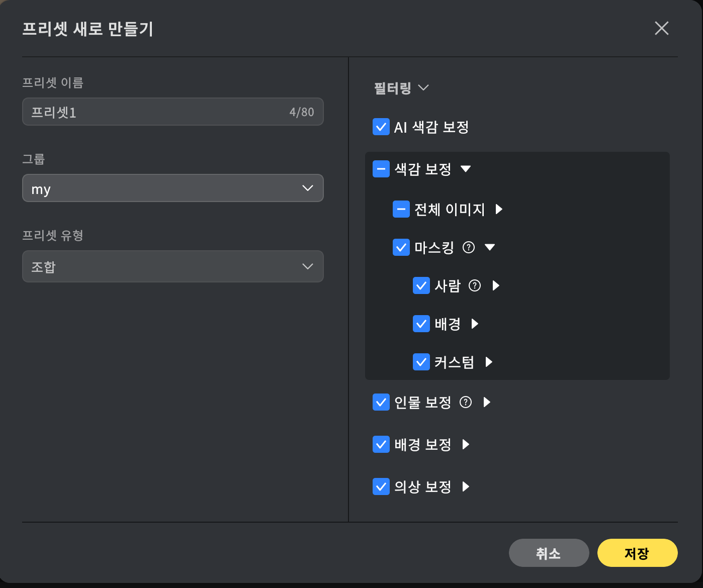Click the 취소 button
Viewport: 703px width, 588px height.
(549, 553)
